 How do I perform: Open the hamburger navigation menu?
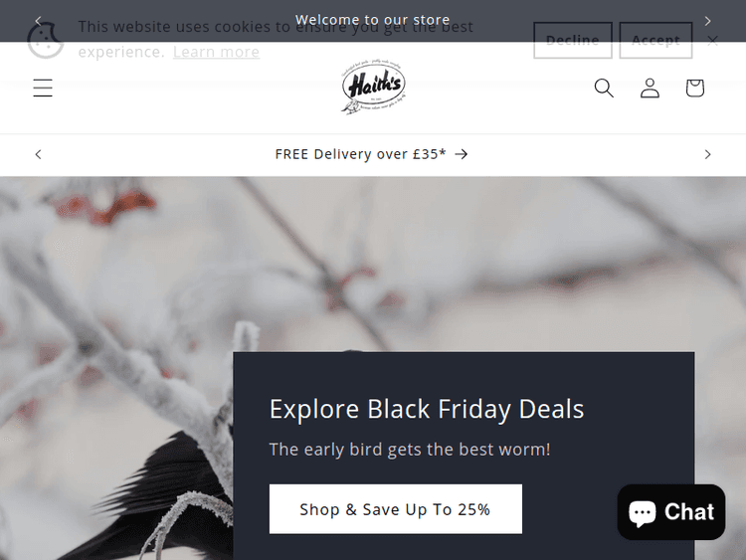click(43, 88)
